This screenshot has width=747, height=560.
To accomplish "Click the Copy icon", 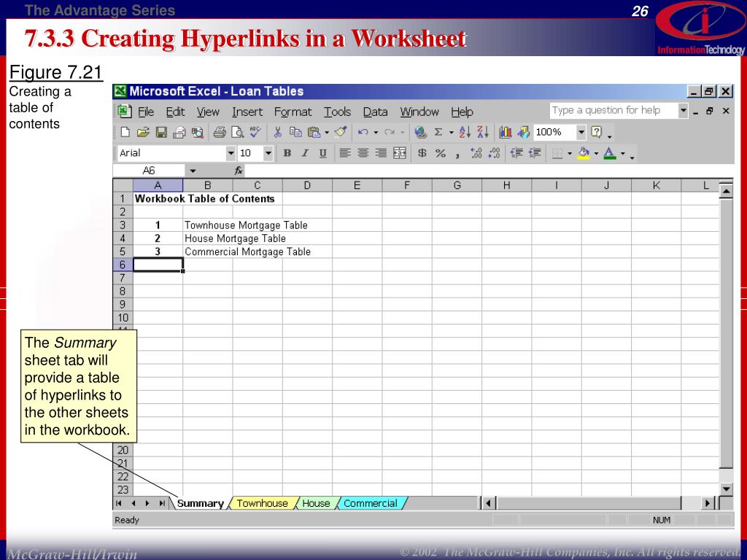I will point(296,133).
